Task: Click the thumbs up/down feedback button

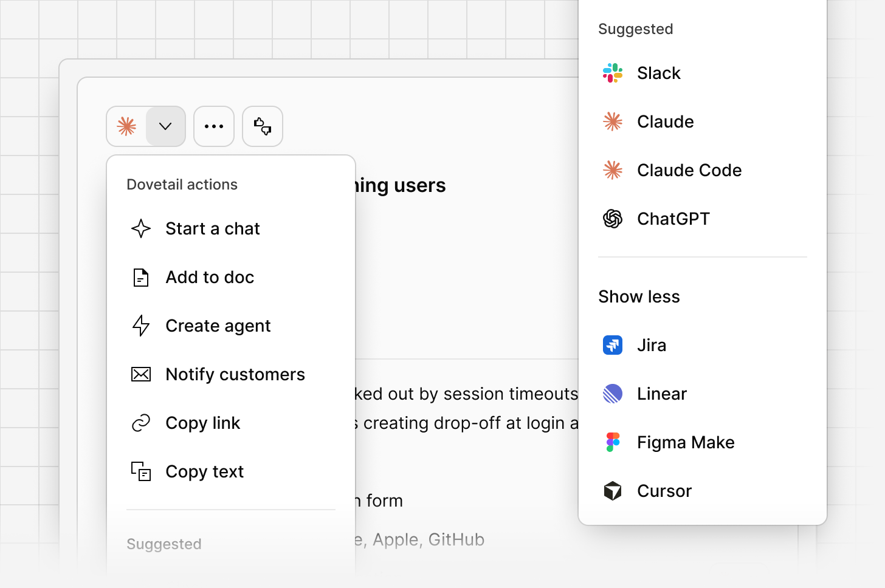Action: click(263, 126)
